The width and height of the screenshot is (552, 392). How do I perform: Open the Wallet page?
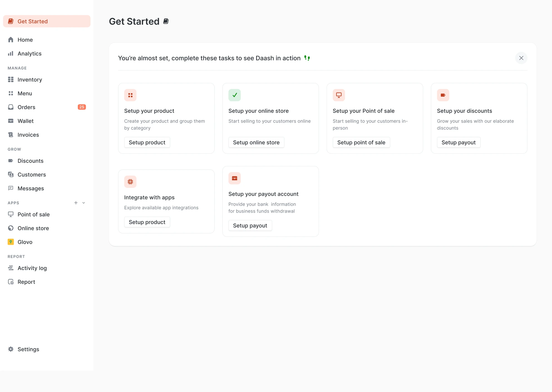pos(47,121)
